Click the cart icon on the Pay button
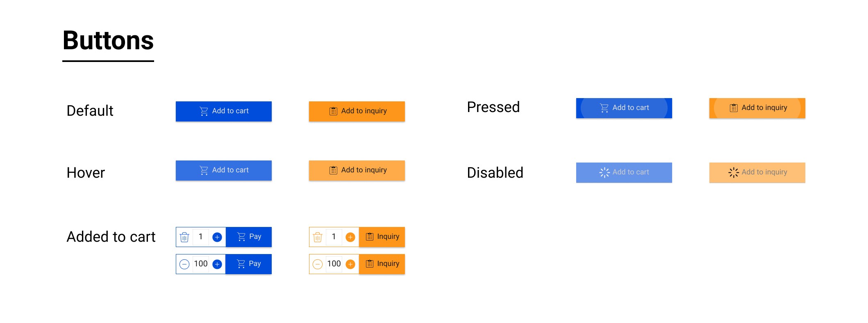 (241, 237)
